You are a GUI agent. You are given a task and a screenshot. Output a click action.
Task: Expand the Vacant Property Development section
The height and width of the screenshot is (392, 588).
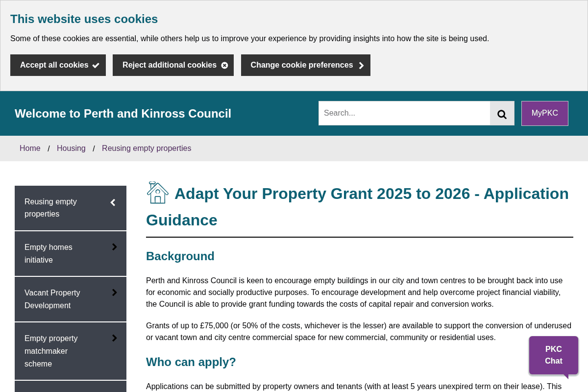(70, 299)
